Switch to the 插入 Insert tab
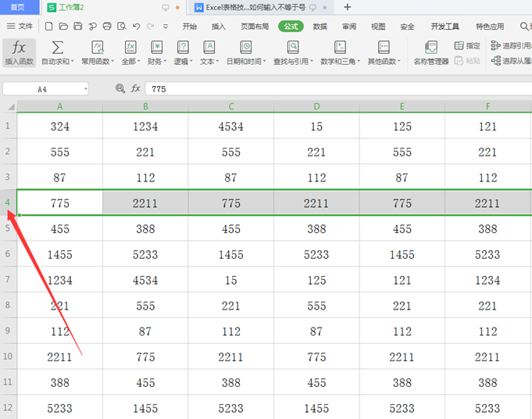The height and width of the screenshot is (419, 532). (219, 27)
